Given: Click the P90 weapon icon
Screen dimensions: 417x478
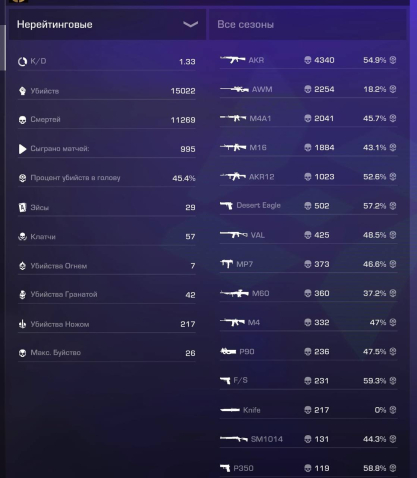Looking at the screenshot, I should click(228, 351).
